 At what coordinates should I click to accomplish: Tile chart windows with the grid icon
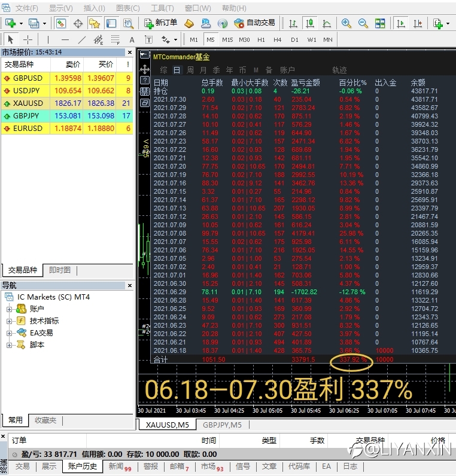coord(380,23)
